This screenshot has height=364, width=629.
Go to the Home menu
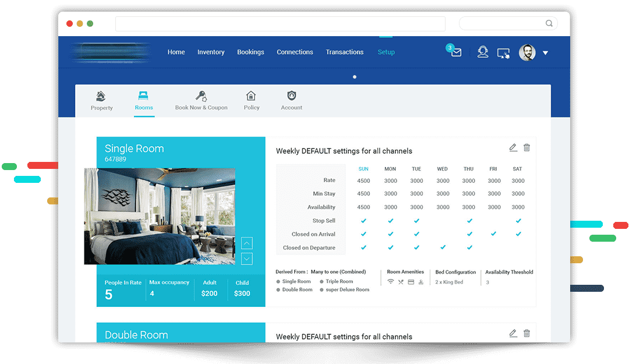(176, 52)
